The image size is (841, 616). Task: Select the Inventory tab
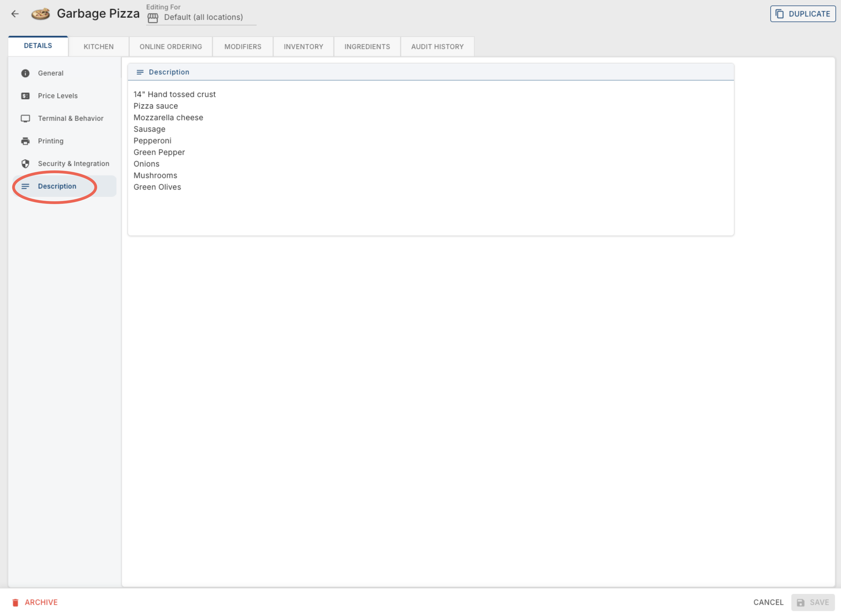click(x=303, y=47)
